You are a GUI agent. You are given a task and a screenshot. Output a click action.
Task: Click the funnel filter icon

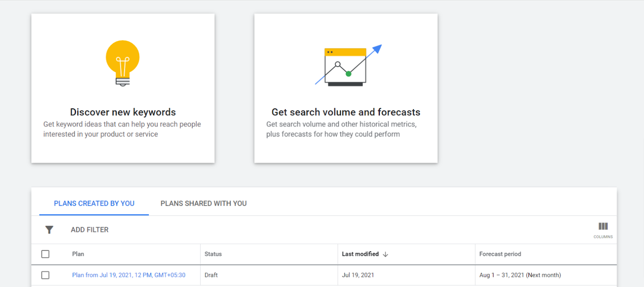click(49, 230)
